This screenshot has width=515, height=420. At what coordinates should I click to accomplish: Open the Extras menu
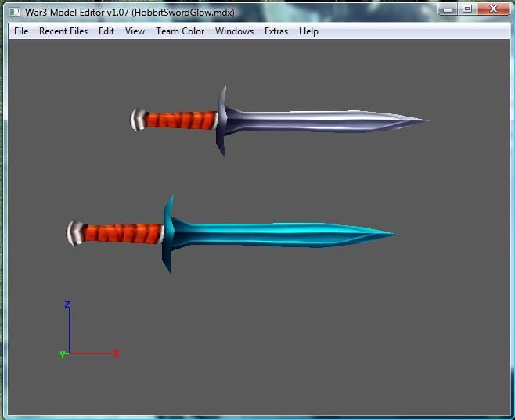(276, 31)
